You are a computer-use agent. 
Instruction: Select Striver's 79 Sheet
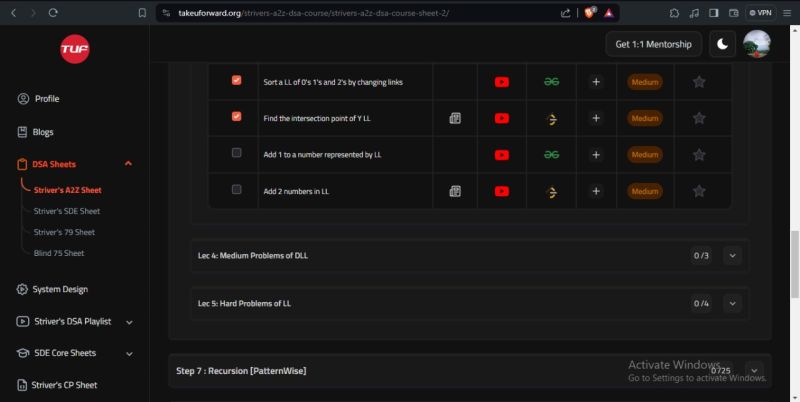point(64,232)
